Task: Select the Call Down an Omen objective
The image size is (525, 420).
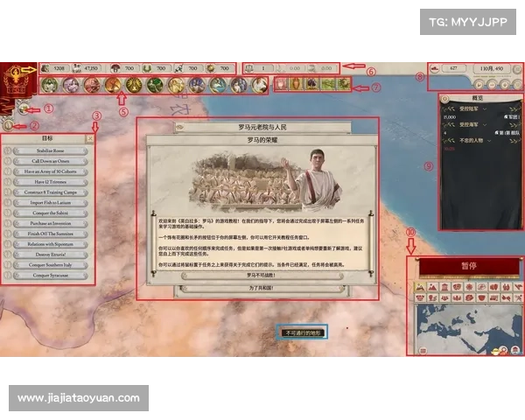Action: (x=50, y=161)
